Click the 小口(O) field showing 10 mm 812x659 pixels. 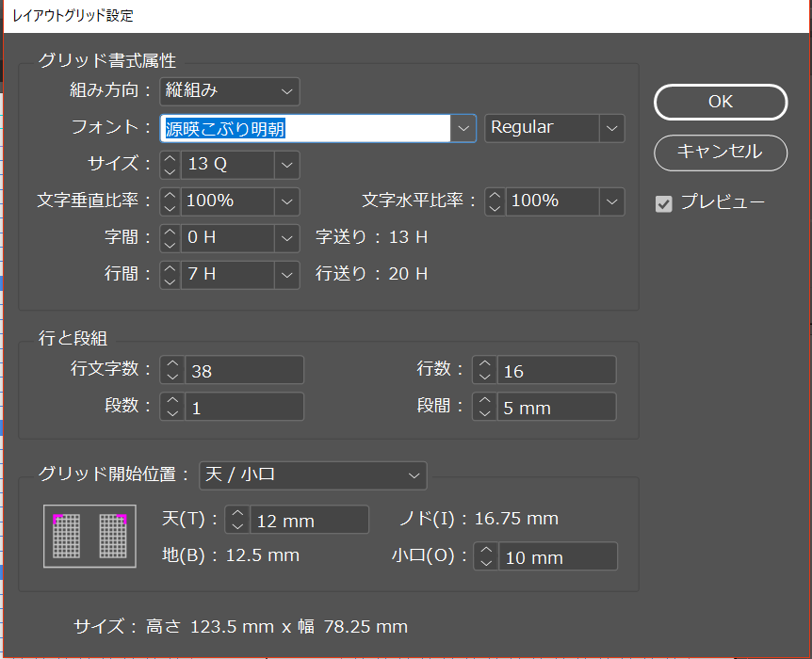click(558, 556)
